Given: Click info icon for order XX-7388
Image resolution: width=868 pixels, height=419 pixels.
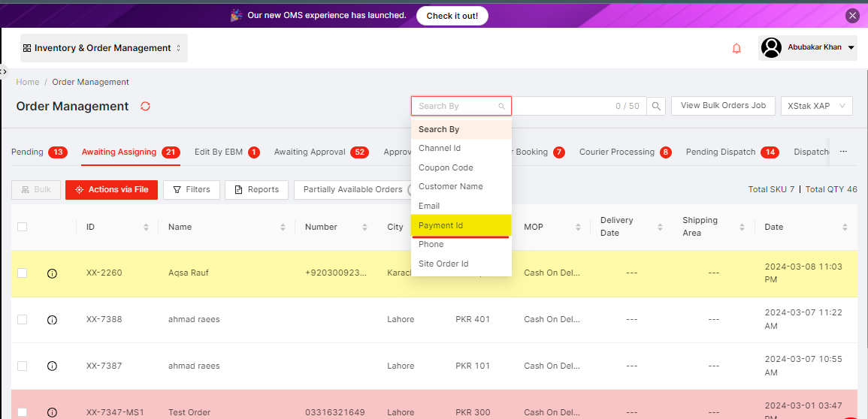Looking at the screenshot, I should coord(52,320).
